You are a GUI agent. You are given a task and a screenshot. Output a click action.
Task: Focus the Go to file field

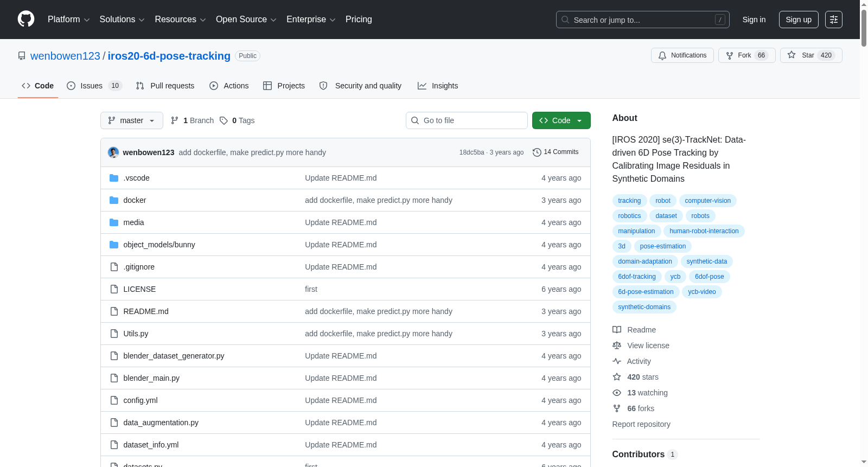tap(467, 120)
